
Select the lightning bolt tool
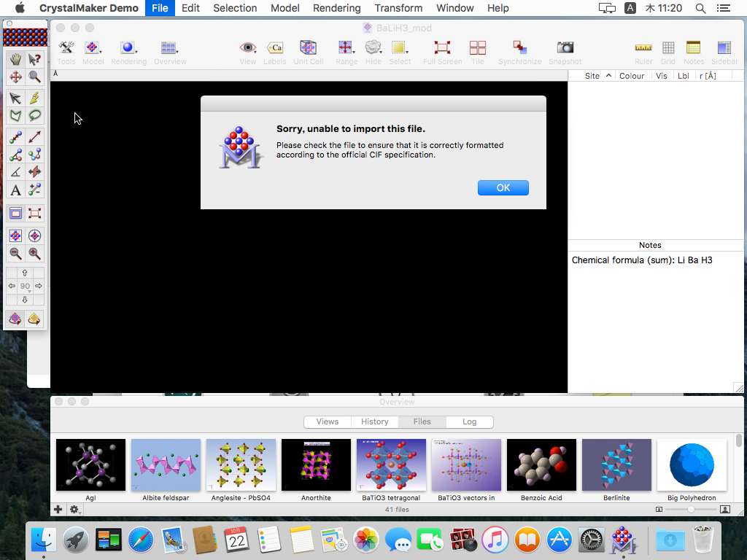tap(34, 98)
